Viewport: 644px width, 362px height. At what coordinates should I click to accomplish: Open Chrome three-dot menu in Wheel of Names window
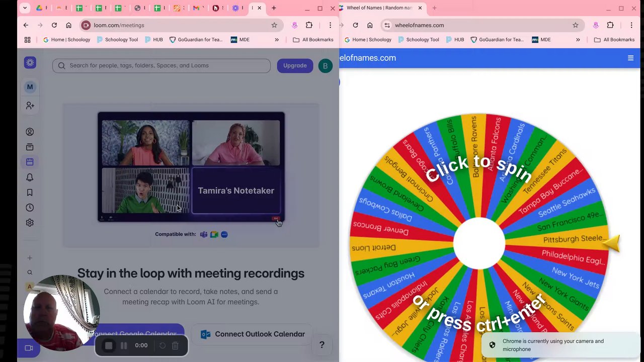631,25
